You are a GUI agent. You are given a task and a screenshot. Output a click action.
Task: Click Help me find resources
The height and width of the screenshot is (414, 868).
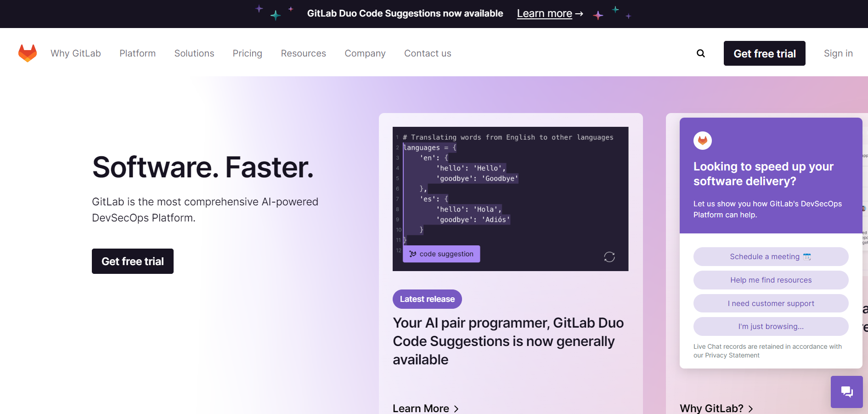(771, 280)
